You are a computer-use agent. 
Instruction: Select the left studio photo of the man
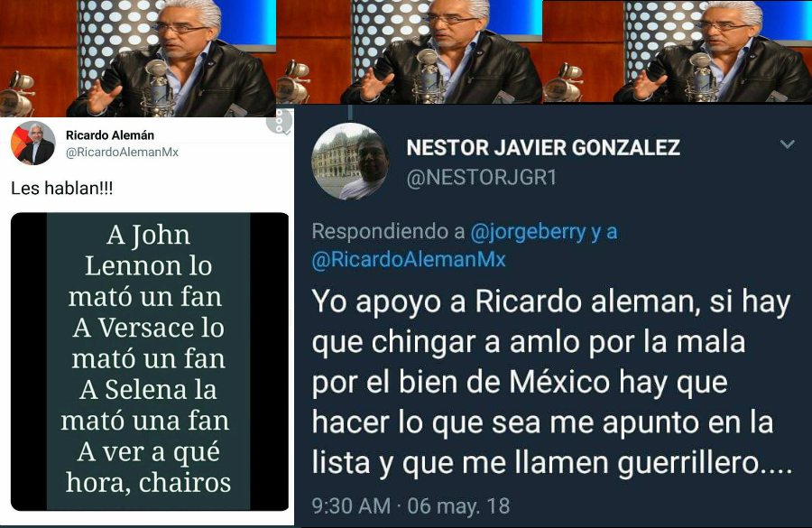click(x=138, y=58)
